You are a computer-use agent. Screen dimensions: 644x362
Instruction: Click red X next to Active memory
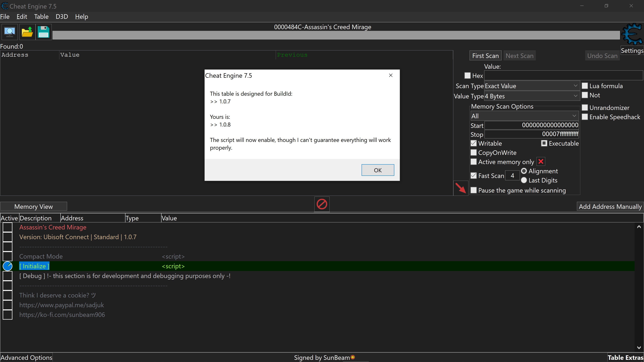[x=541, y=162]
